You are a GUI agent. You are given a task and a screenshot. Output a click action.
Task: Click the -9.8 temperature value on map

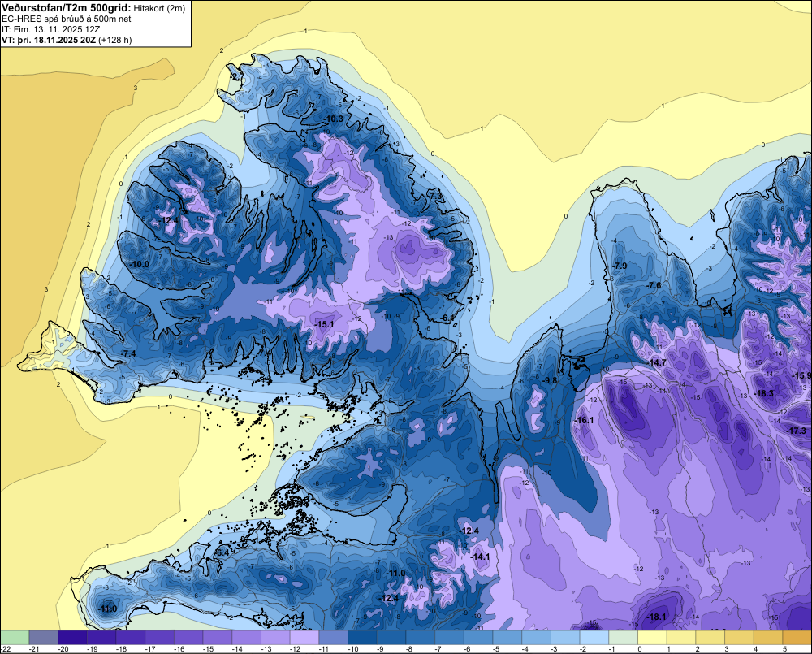click(x=550, y=380)
